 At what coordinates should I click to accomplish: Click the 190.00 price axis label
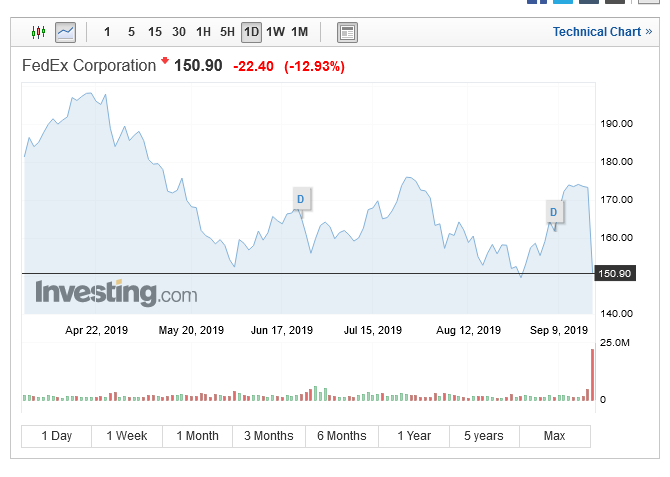617,124
